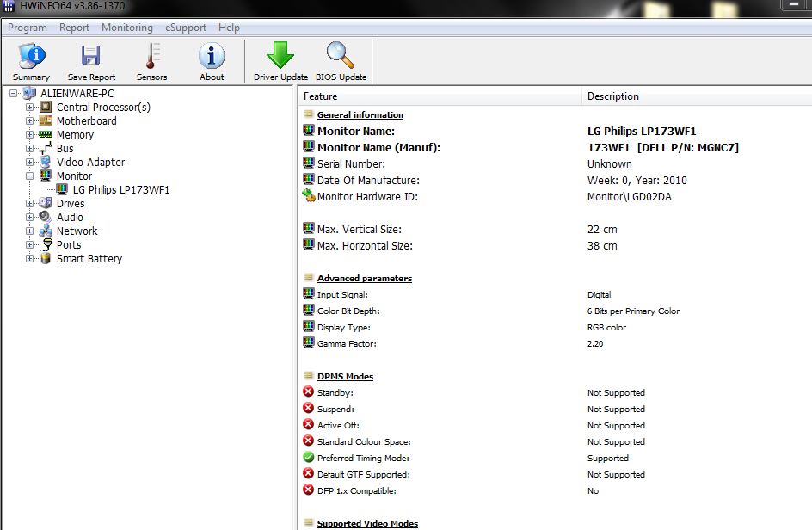The height and width of the screenshot is (530, 812).
Task: Open the Help menu
Action: click(229, 28)
